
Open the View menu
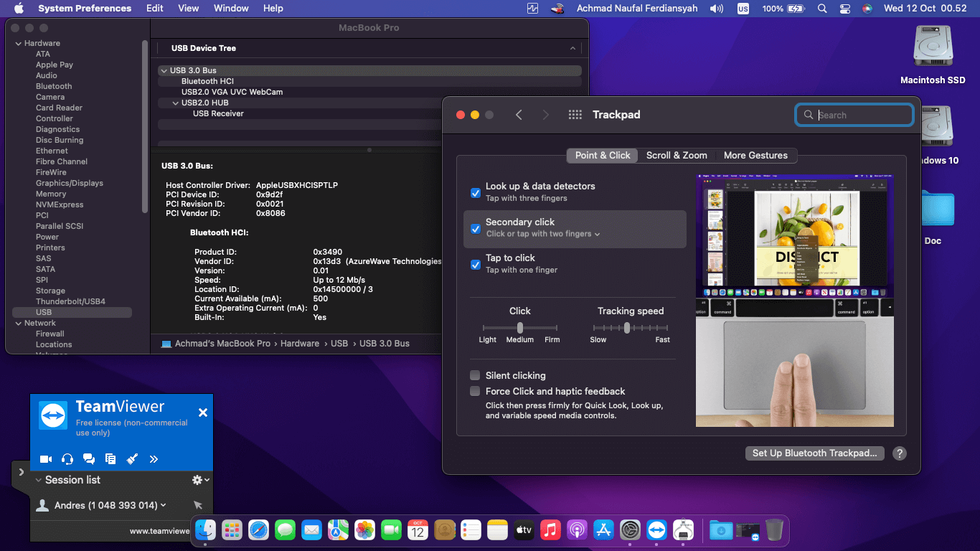coord(188,9)
